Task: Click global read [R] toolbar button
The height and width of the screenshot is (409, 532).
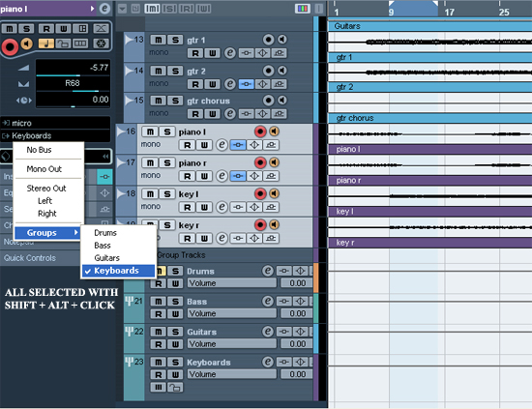Action: [x=187, y=9]
